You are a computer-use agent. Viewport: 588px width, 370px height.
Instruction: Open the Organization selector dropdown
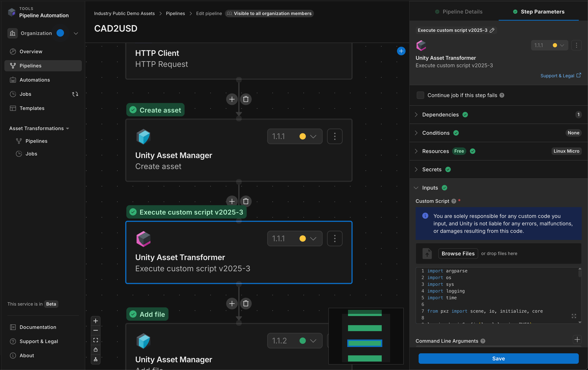pyautogui.click(x=43, y=33)
